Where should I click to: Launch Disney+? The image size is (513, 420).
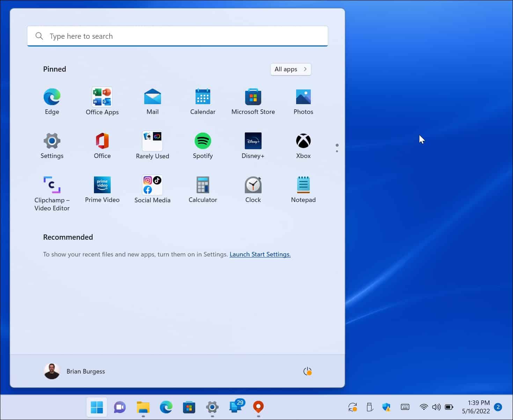253,141
